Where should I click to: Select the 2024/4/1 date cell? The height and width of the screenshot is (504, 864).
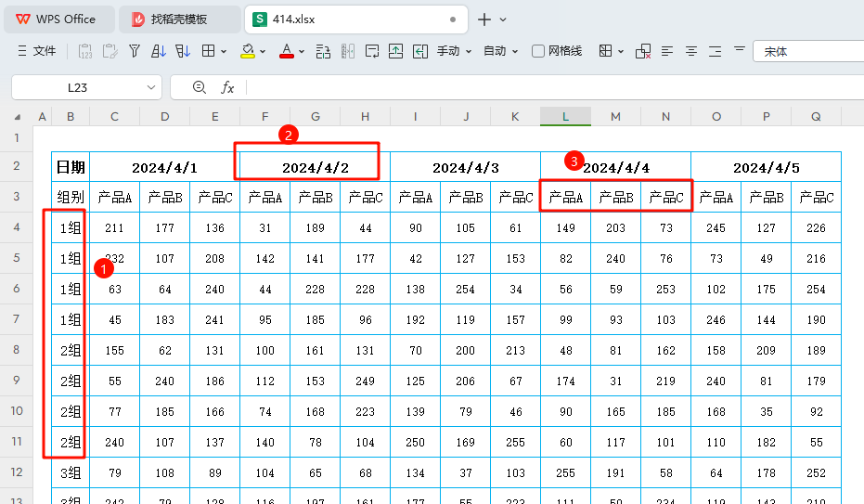165,167
